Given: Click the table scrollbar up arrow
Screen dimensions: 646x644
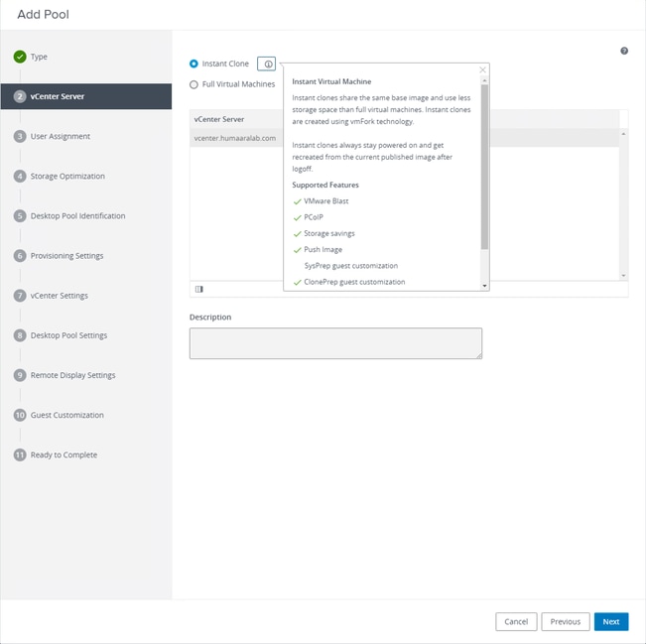Looking at the screenshot, I should 623,134.
